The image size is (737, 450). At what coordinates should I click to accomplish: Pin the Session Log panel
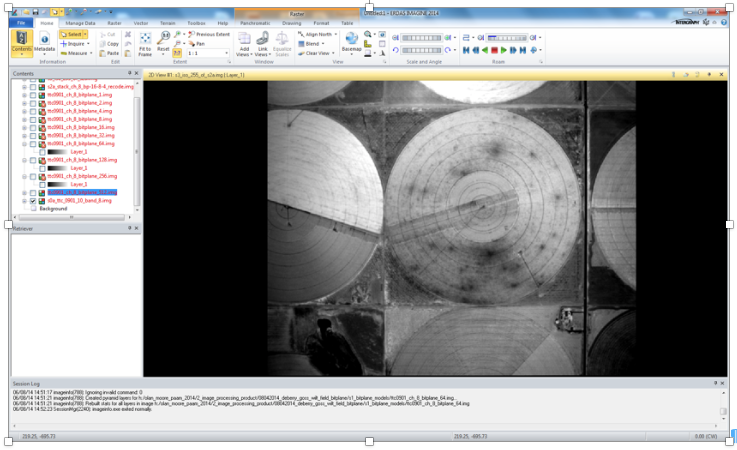pyautogui.click(x=715, y=383)
